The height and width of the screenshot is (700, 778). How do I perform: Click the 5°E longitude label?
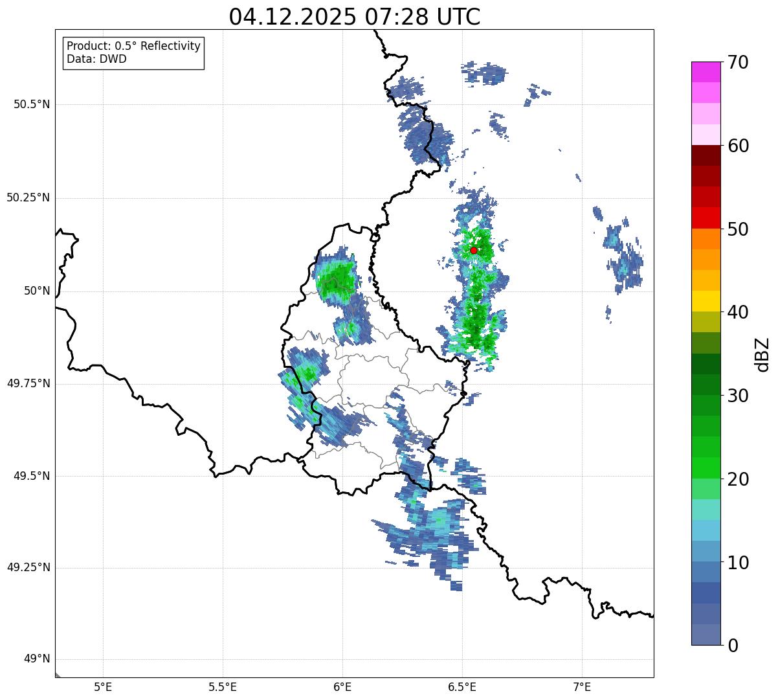point(103,686)
